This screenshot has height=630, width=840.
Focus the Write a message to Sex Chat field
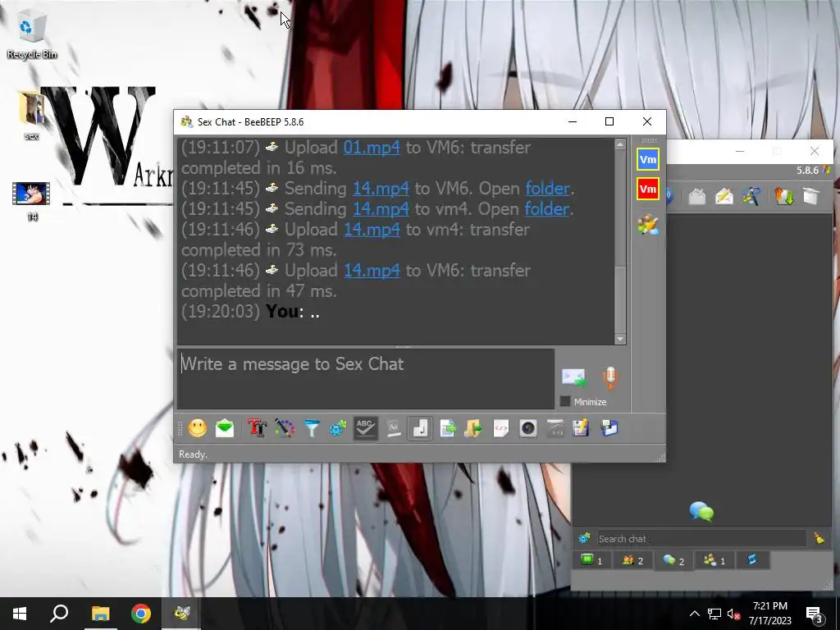pyautogui.click(x=366, y=379)
